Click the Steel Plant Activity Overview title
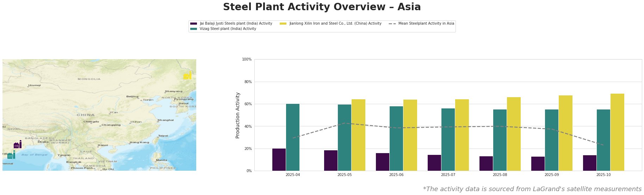The height and width of the screenshot is (195, 644). click(322, 7)
